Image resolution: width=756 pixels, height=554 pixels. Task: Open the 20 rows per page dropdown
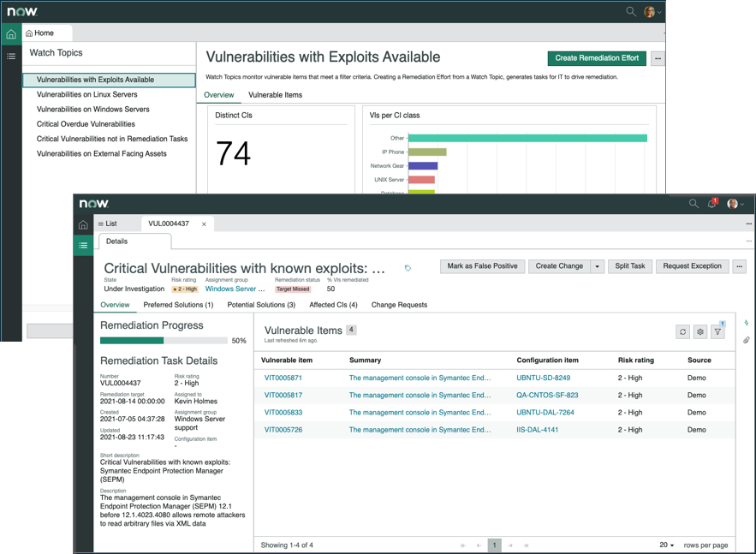(x=667, y=545)
